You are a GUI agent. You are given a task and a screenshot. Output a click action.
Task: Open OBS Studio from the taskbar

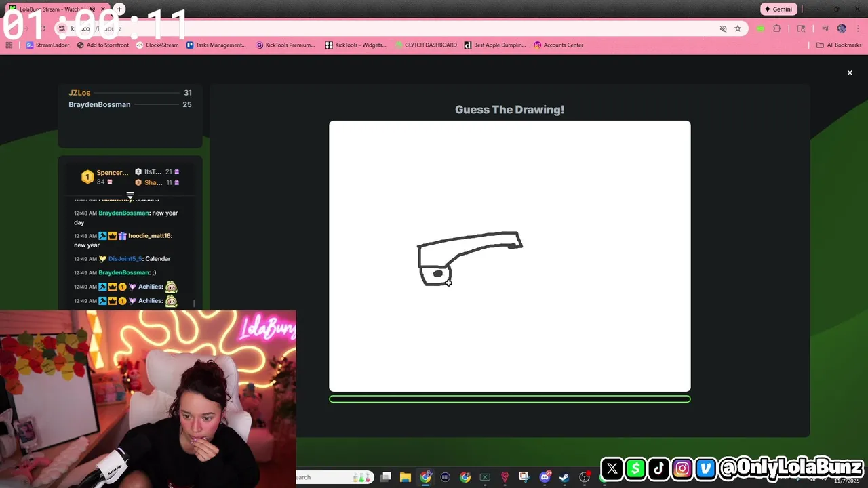584,477
